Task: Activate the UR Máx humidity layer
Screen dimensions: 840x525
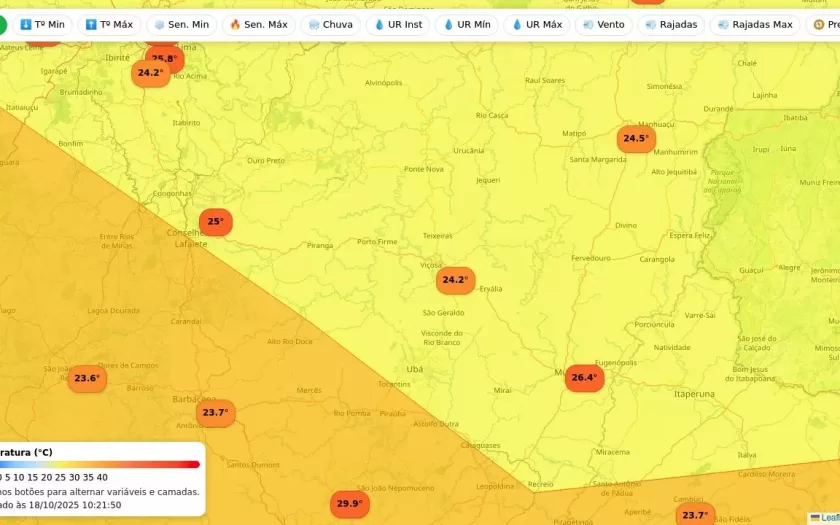Action: 536,25
